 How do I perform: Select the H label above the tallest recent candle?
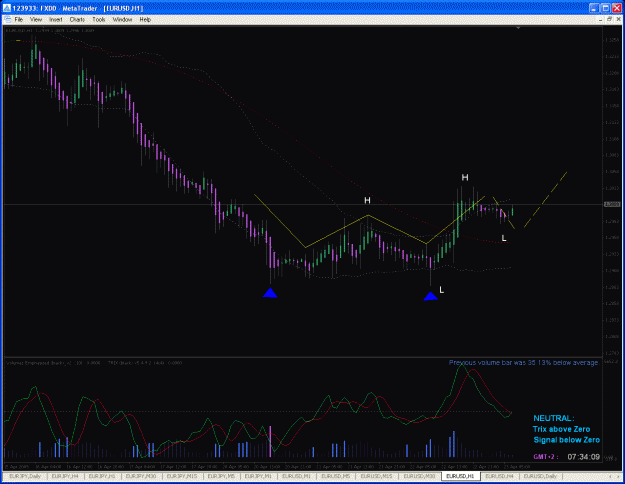[465, 177]
